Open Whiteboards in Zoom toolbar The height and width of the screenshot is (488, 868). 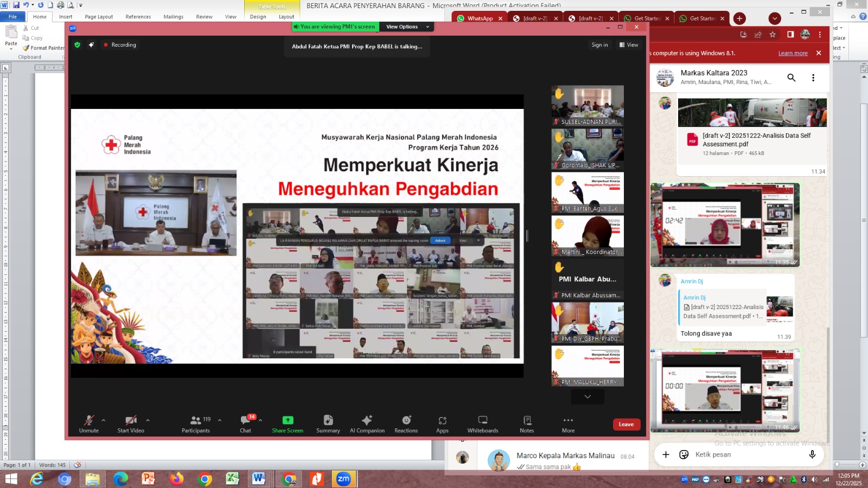[482, 423]
